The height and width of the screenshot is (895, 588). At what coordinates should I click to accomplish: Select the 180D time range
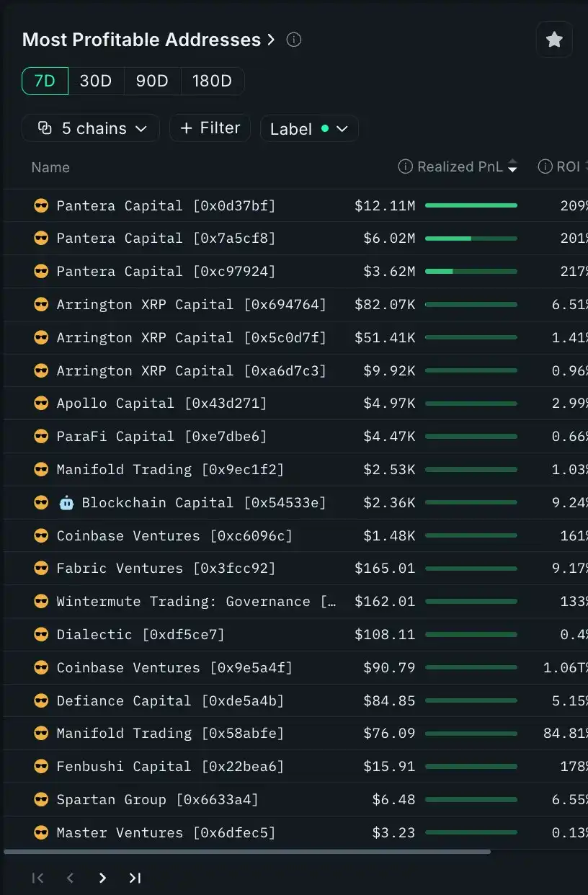(213, 81)
